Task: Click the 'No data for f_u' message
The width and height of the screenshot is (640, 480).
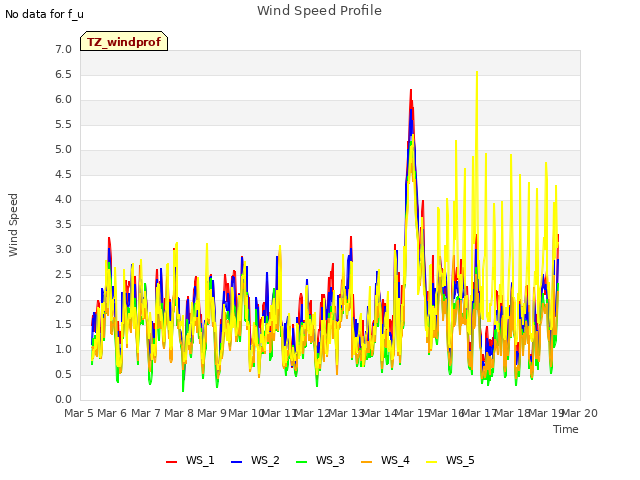Action: pos(44,14)
